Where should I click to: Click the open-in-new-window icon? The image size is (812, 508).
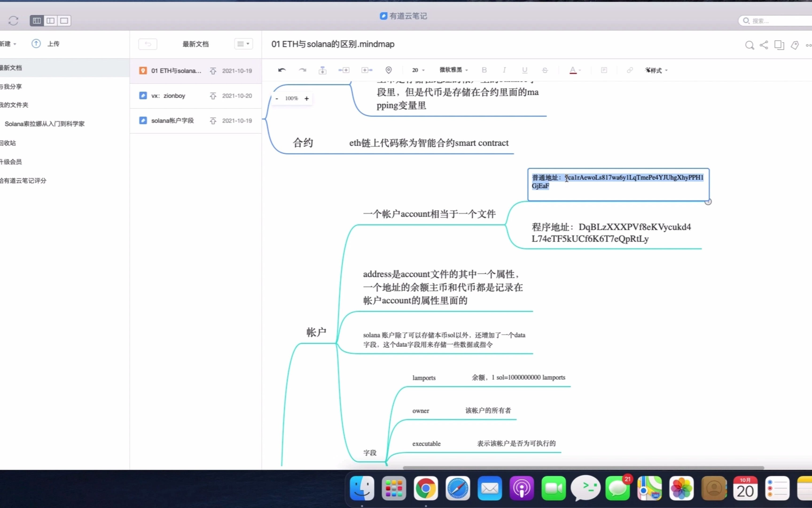point(779,45)
